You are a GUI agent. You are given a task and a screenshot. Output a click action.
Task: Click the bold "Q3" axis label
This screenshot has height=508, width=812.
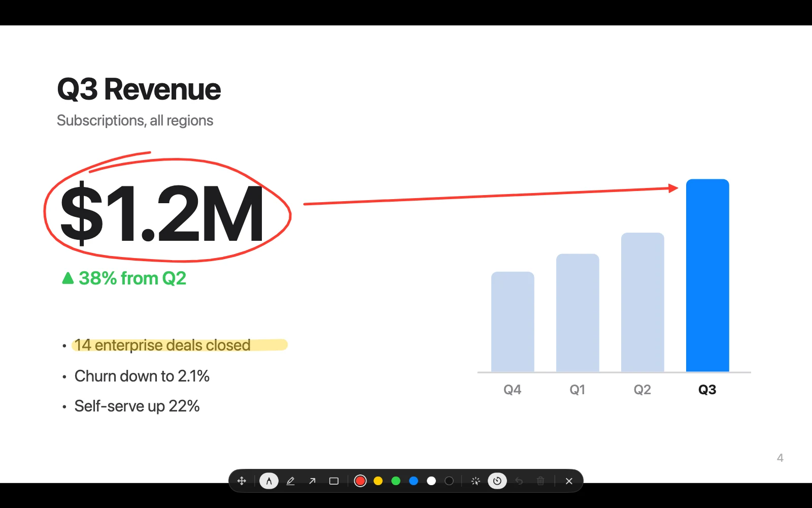click(x=707, y=390)
